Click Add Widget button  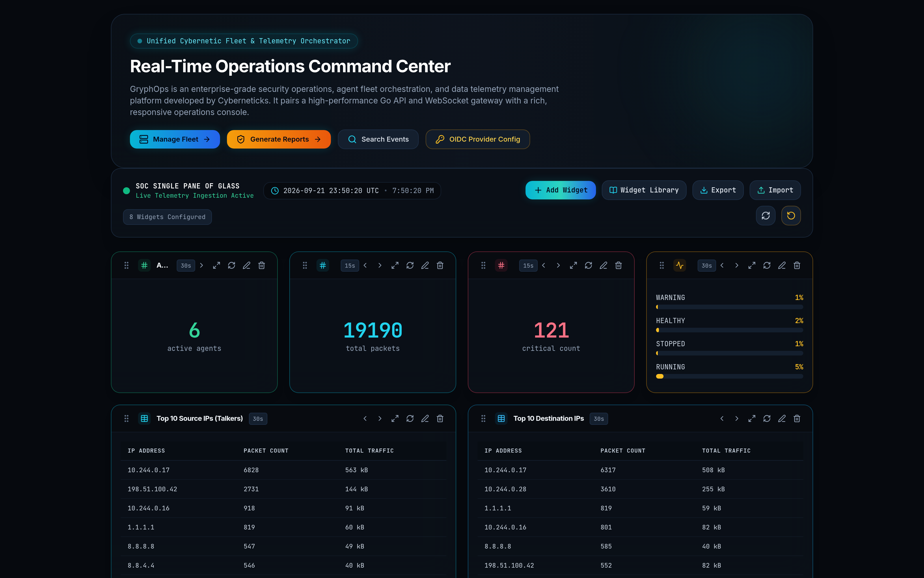(560, 190)
